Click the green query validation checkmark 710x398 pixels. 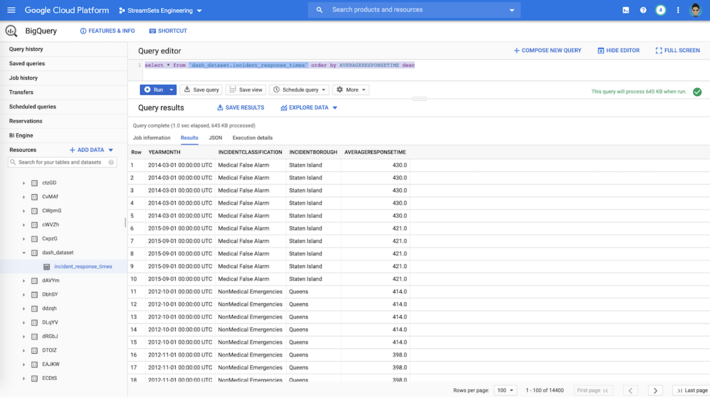(x=697, y=91)
